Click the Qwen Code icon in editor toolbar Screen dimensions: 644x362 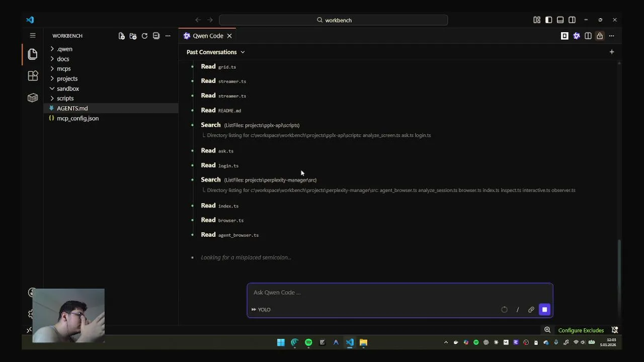(577, 36)
